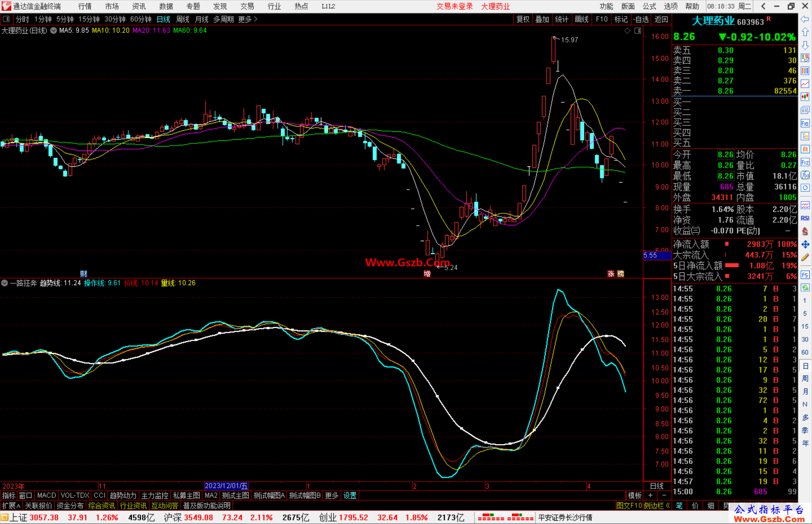Click the back arrow in right sidebar
The height and width of the screenshot is (524, 812).
point(805,19)
